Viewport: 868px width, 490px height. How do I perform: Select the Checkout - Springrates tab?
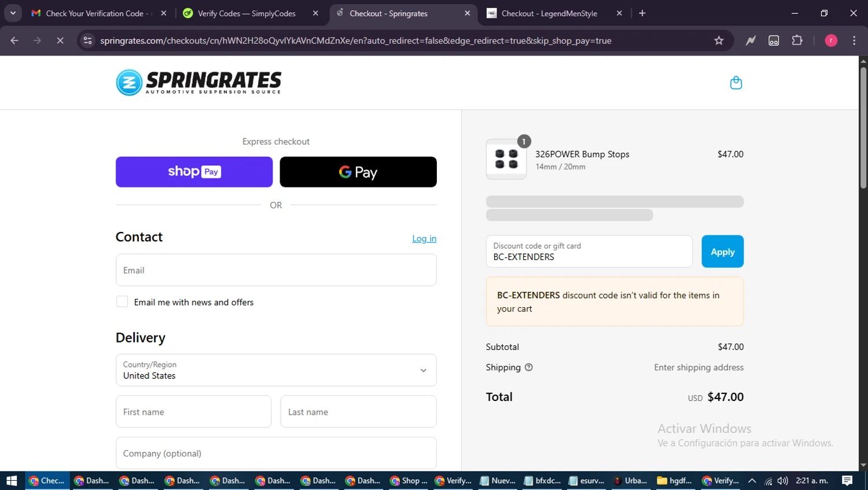402,13
